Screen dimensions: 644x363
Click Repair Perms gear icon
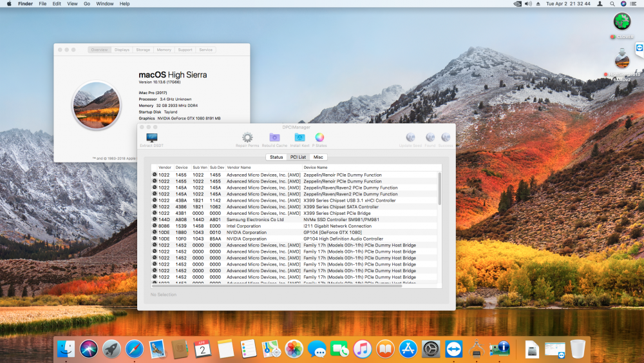click(x=247, y=137)
